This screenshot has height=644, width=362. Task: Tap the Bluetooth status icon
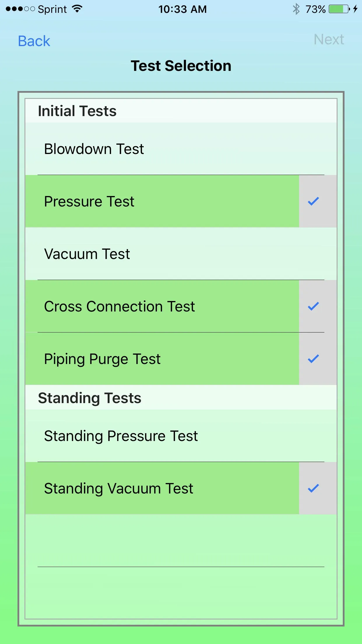pos(296,9)
